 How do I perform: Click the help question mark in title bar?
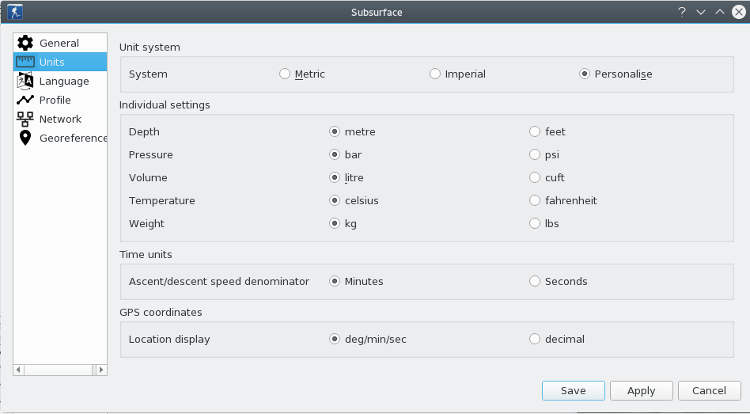point(682,12)
